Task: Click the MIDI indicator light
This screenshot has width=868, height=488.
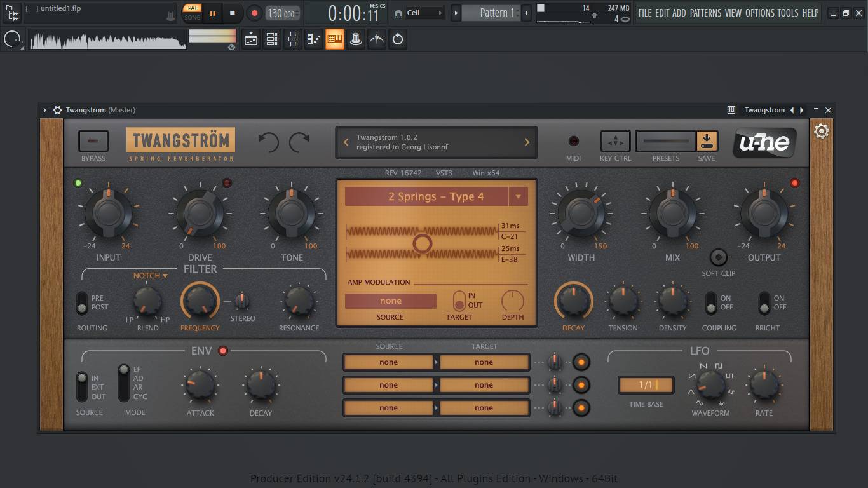Action: coord(574,141)
